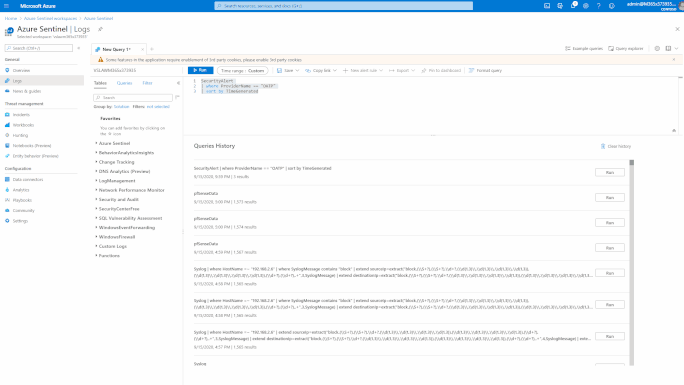
Task: Open Entity behavior (Preview)
Action: pos(35,156)
